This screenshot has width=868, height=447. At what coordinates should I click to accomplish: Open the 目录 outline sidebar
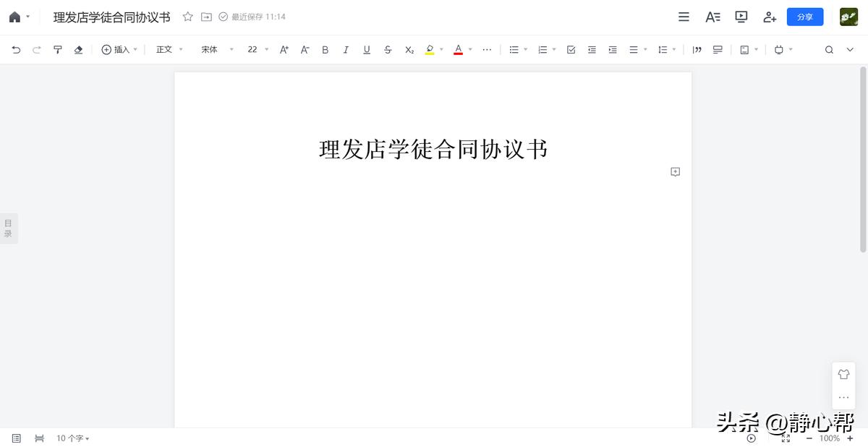point(9,228)
